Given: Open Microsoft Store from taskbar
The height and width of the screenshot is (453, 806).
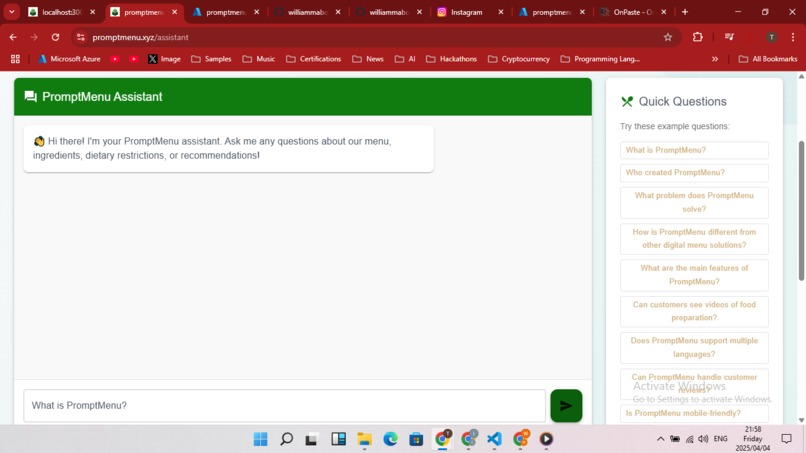Looking at the screenshot, I should tap(416, 439).
